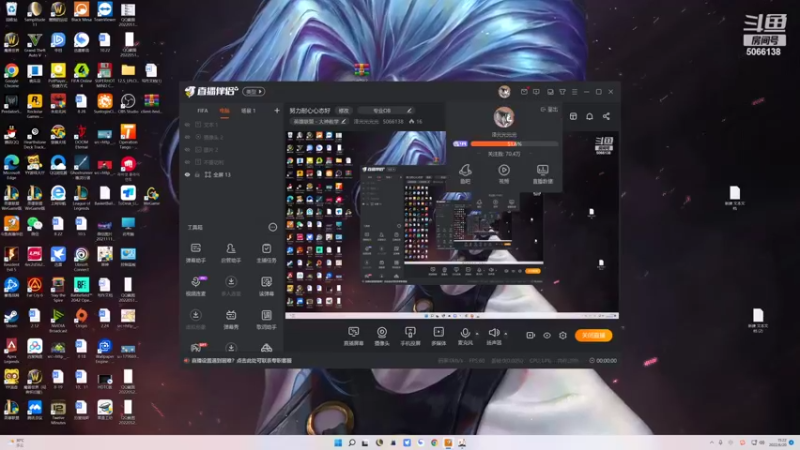The image size is (800, 450).
Task: Open the video co-stream (视频连麦) tool
Action: pyautogui.click(x=195, y=286)
